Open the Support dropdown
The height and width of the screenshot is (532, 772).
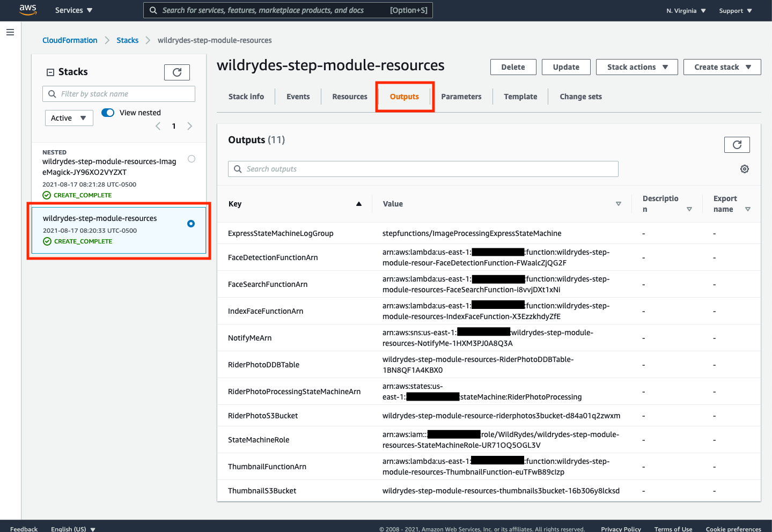[x=736, y=11]
